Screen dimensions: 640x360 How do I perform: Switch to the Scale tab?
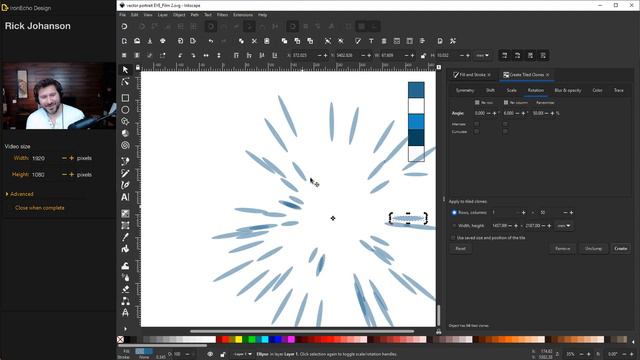511,90
